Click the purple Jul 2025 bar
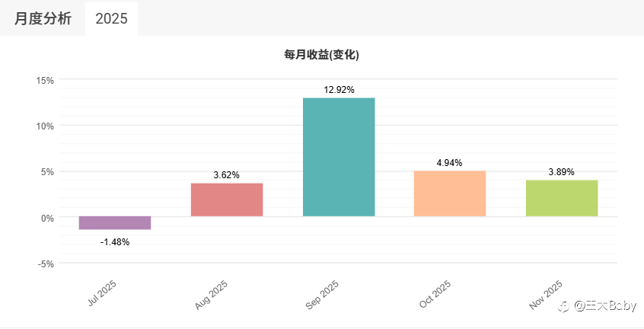Screen dimensions: 644x329 [x=115, y=223]
